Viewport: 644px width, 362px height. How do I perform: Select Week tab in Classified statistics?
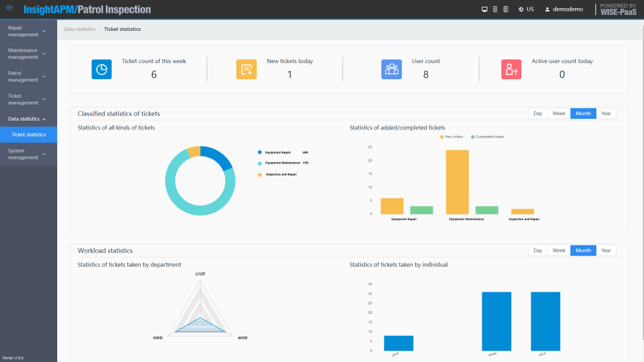click(559, 114)
